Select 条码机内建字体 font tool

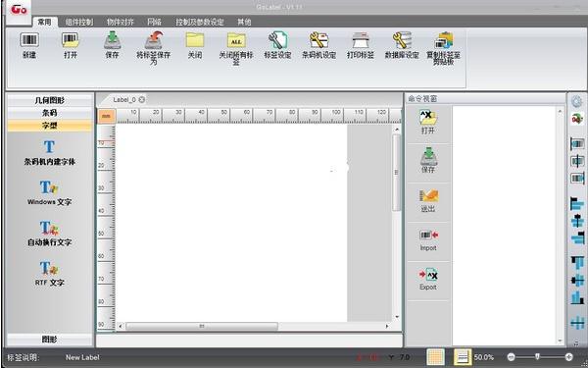pos(49,152)
